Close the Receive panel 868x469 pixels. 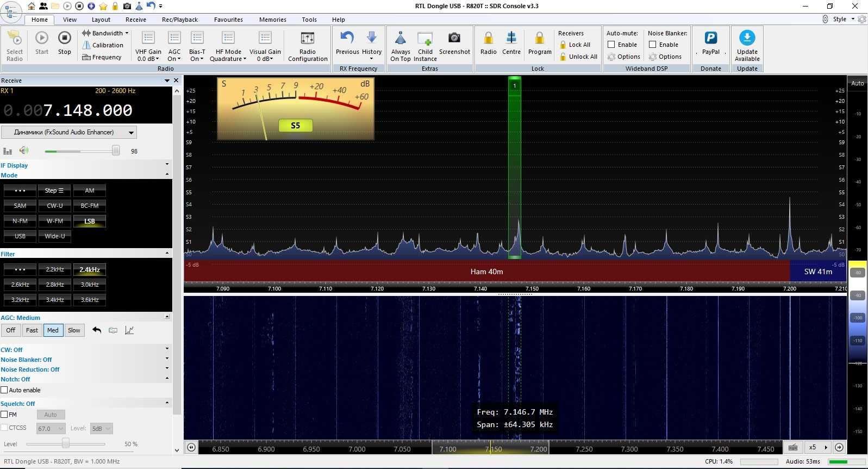pos(176,81)
